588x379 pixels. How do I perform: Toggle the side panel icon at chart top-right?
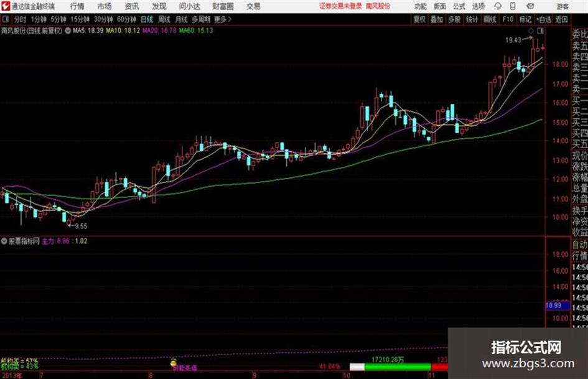pos(540,30)
